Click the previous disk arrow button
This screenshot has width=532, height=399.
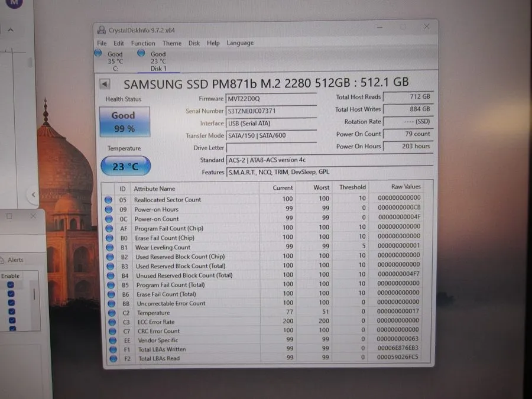(105, 84)
